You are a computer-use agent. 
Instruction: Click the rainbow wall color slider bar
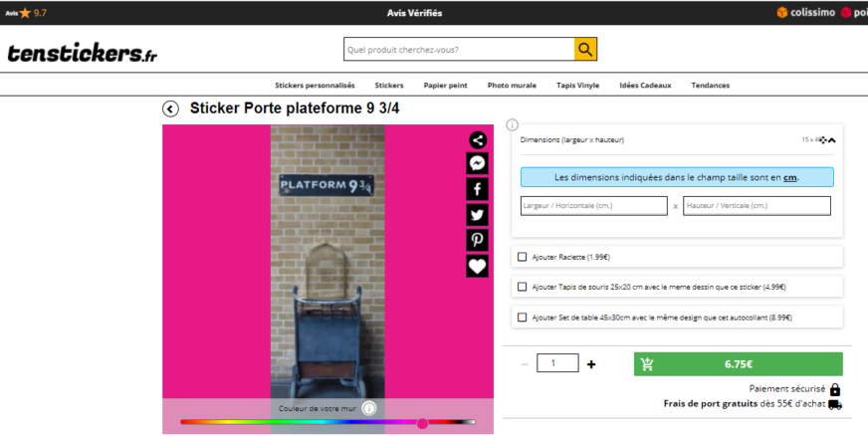327,422
